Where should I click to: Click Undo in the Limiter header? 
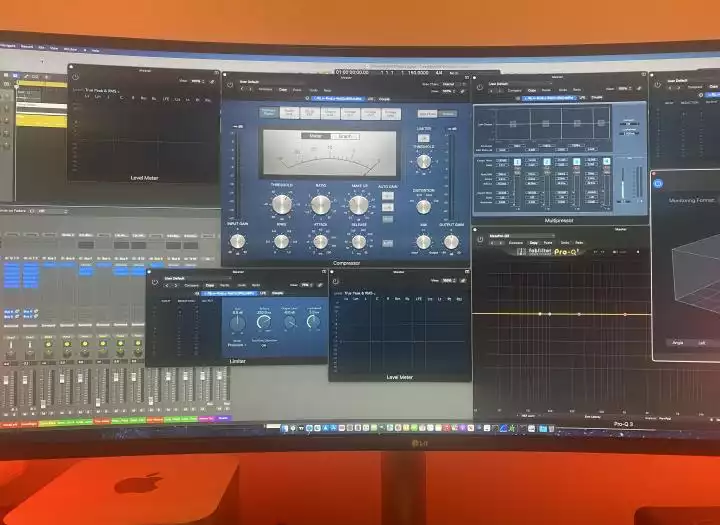coord(242,285)
